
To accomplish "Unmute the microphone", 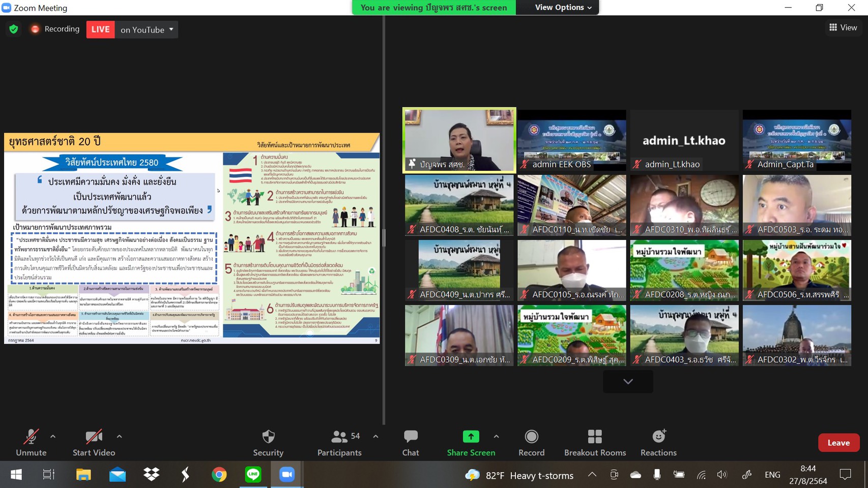I will click(31, 443).
